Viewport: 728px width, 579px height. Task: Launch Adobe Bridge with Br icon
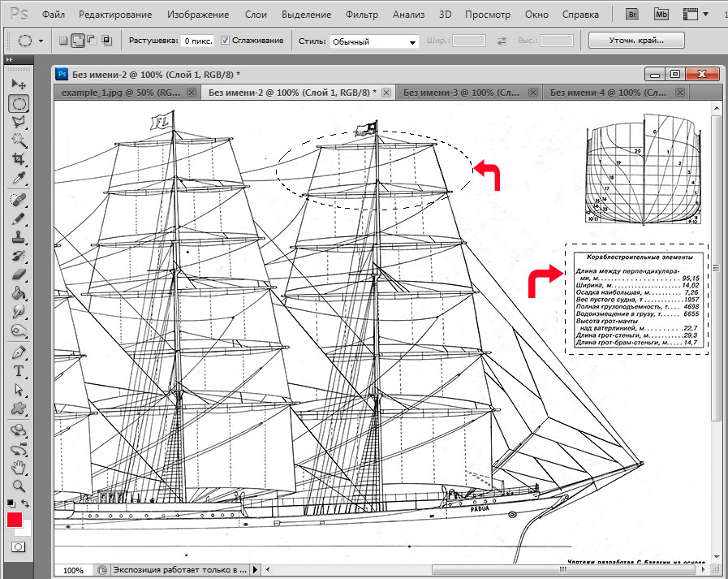(632, 15)
